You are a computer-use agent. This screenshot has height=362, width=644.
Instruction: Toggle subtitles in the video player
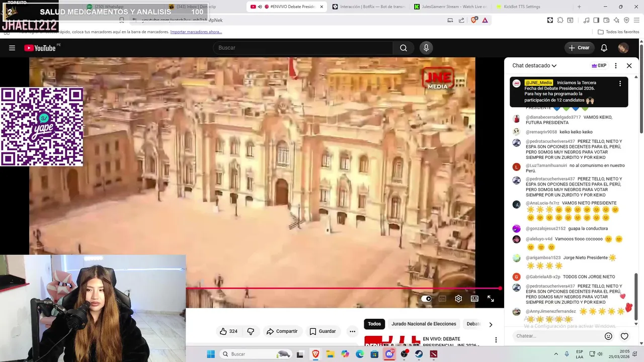[442, 299]
